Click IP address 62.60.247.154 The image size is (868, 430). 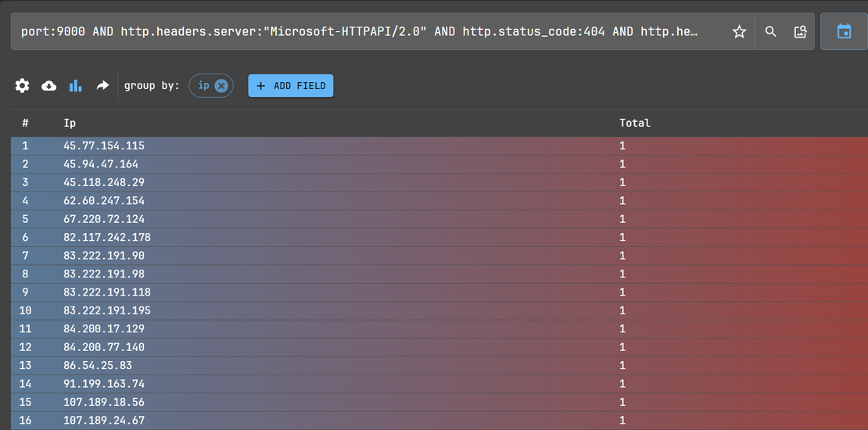104,201
